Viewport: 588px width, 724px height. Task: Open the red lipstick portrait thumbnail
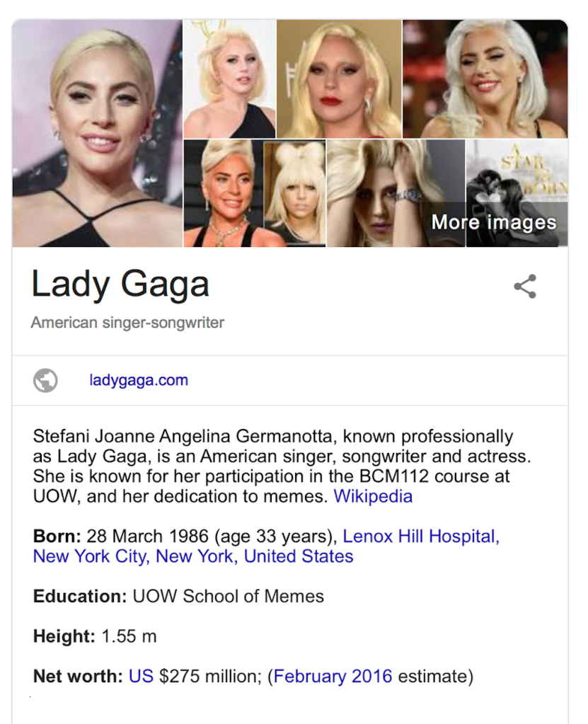[339, 79]
